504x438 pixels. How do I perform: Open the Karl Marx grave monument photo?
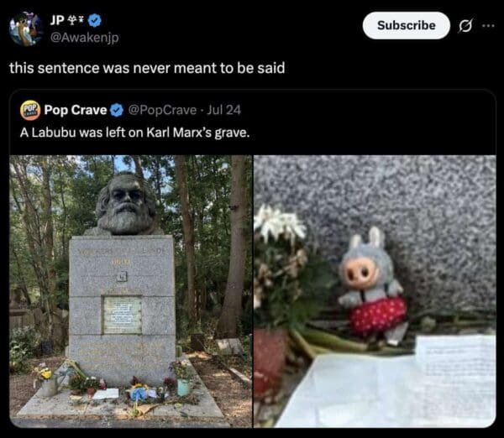[131, 291]
